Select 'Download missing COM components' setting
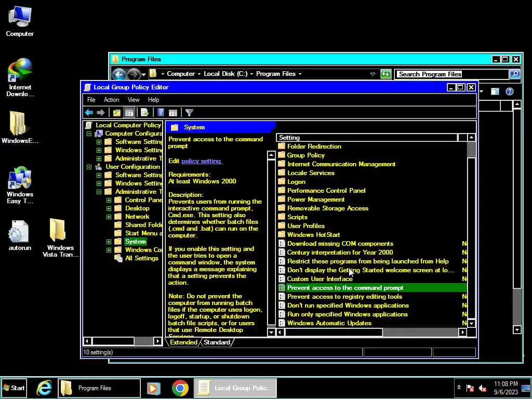 [x=340, y=244]
